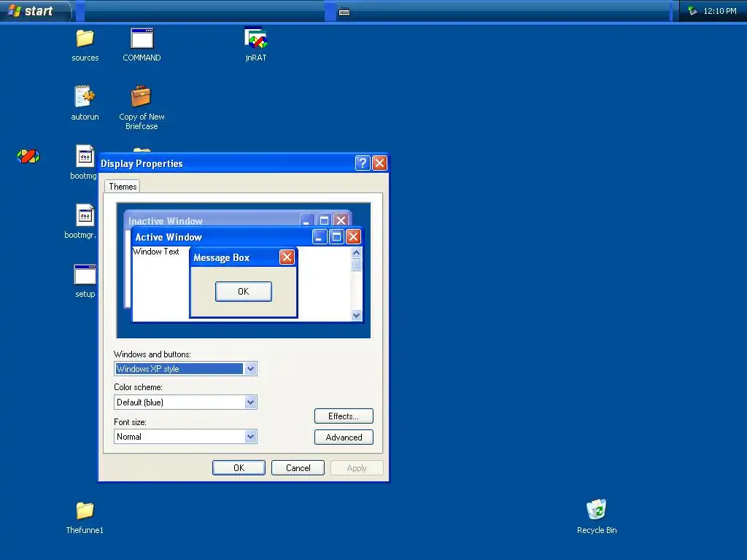Click the greyed-out Apply button
Image resolution: width=747 pixels, height=560 pixels.
click(357, 468)
